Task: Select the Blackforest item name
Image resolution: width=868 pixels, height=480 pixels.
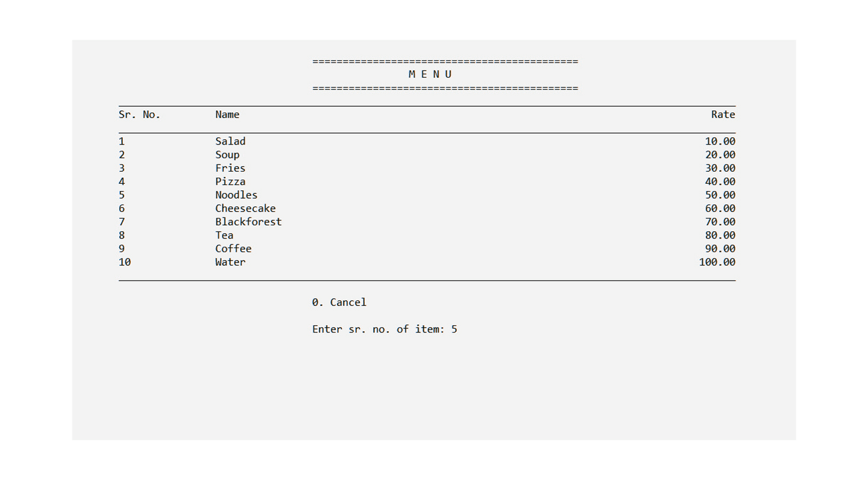Action: point(248,222)
